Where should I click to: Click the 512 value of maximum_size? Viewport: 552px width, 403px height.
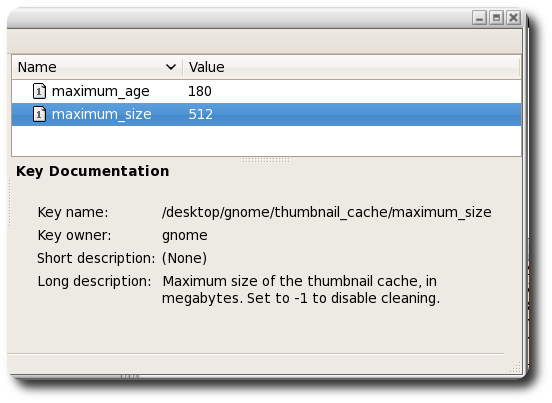click(200, 114)
